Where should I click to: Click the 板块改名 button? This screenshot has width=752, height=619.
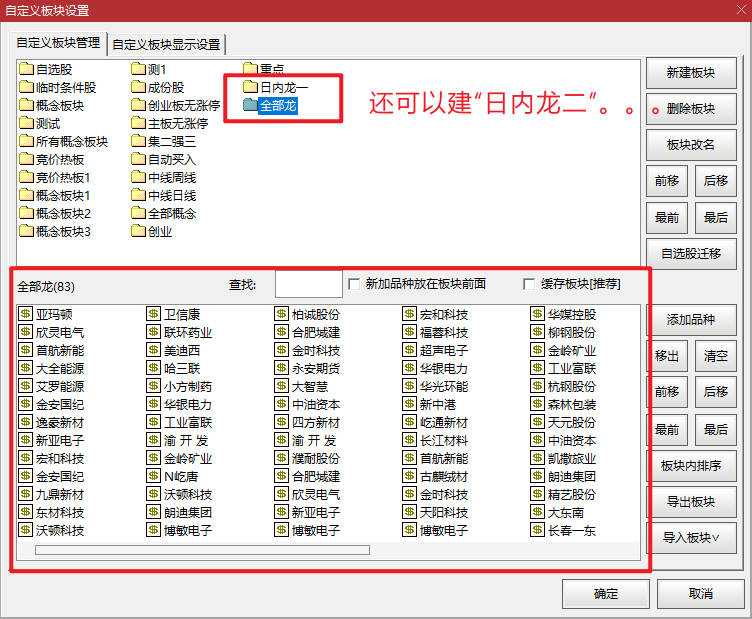[691, 145]
